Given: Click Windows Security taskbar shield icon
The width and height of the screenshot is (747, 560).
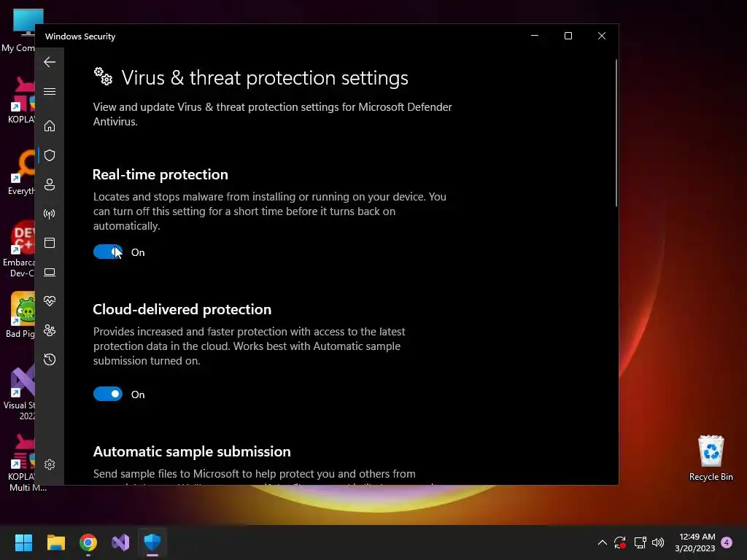Looking at the screenshot, I should coord(152,542).
